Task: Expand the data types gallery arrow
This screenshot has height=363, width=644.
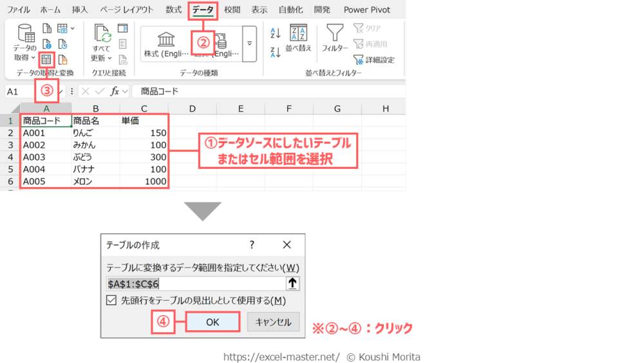Action: [x=250, y=44]
